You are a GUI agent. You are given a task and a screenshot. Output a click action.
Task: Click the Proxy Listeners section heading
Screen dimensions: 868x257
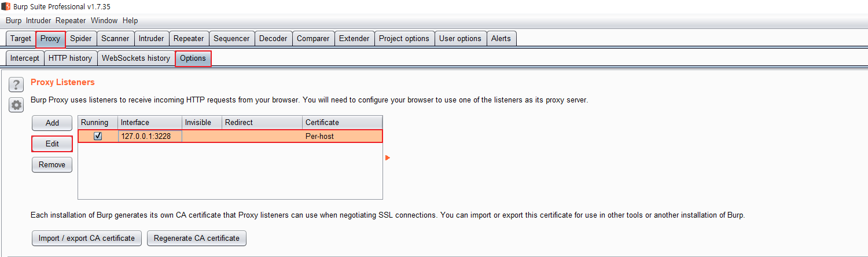pos(62,82)
